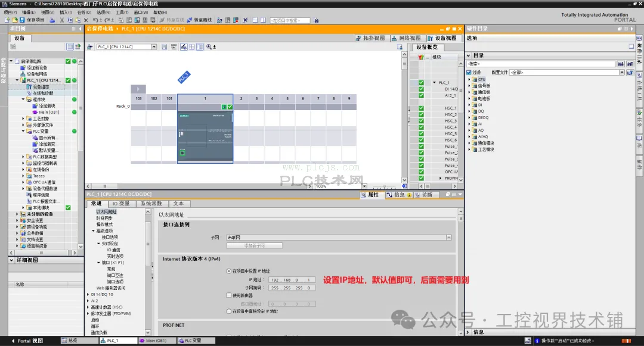Expand DI 14/DQ 10 properties node

click(x=88, y=294)
